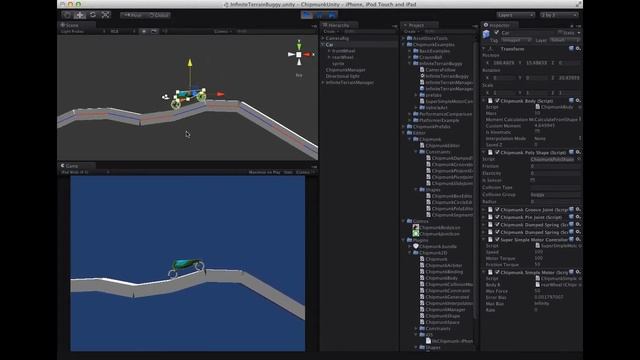Expand InfiniteTerrainManager in the Hierarchy

point(323,82)
